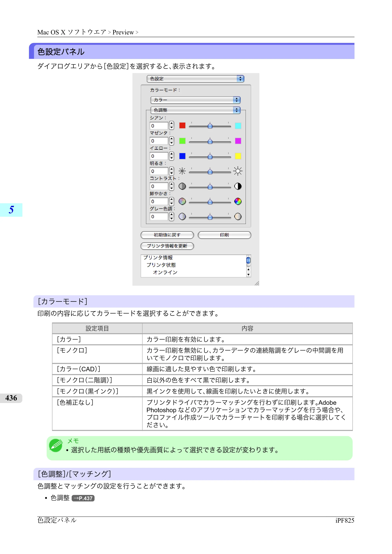Click the 明るさ value stepper
The image size is (392, 554).
(171, 171)
